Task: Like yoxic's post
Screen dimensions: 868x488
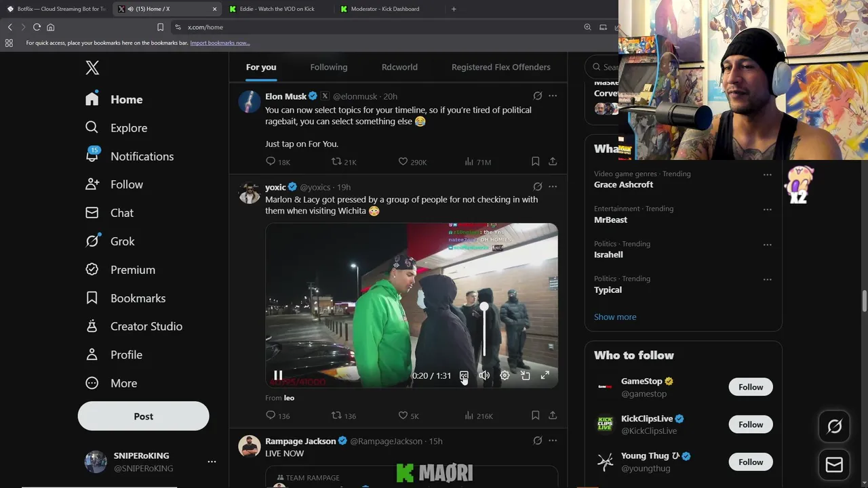Action: click(x=408, y=415)
